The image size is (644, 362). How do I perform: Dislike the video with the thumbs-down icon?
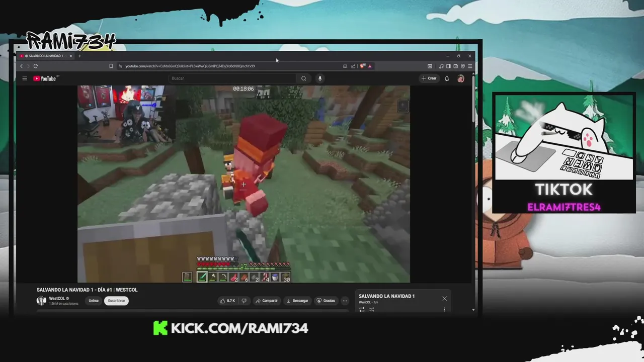[244, 301]
